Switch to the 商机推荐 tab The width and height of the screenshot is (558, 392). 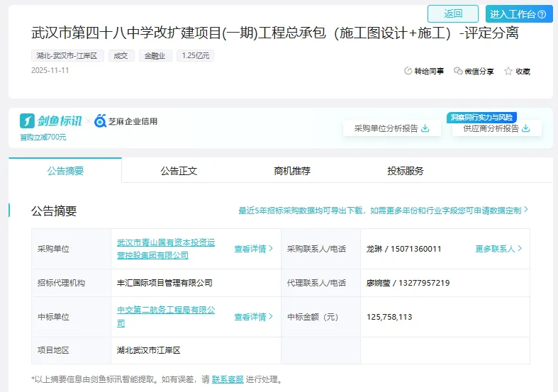tap(292, 171)
